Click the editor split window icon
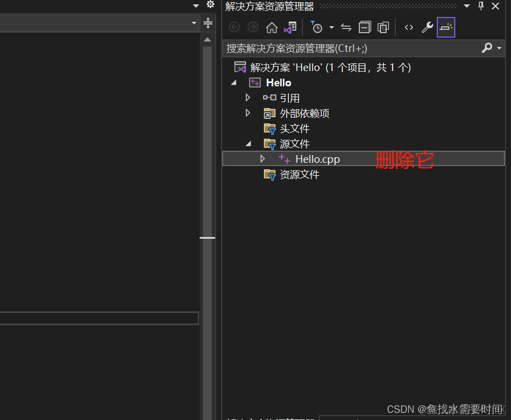 (x=208, y=23)
